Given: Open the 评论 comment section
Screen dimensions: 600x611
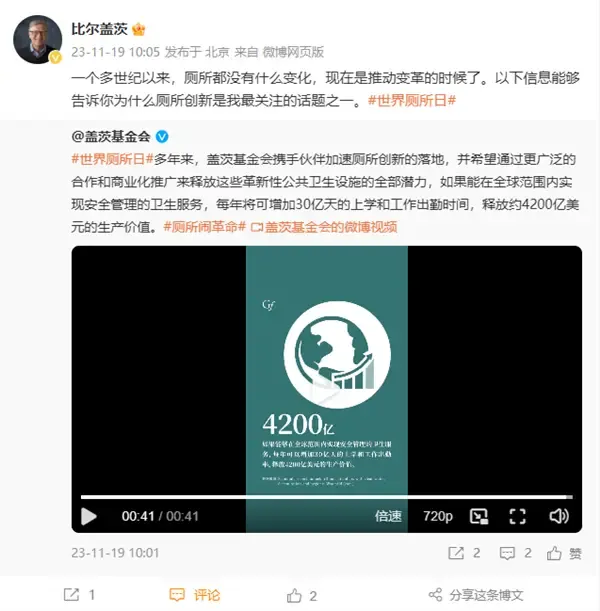Looking at the screenshot, I should pyautogui.click(x=195, y=595).
